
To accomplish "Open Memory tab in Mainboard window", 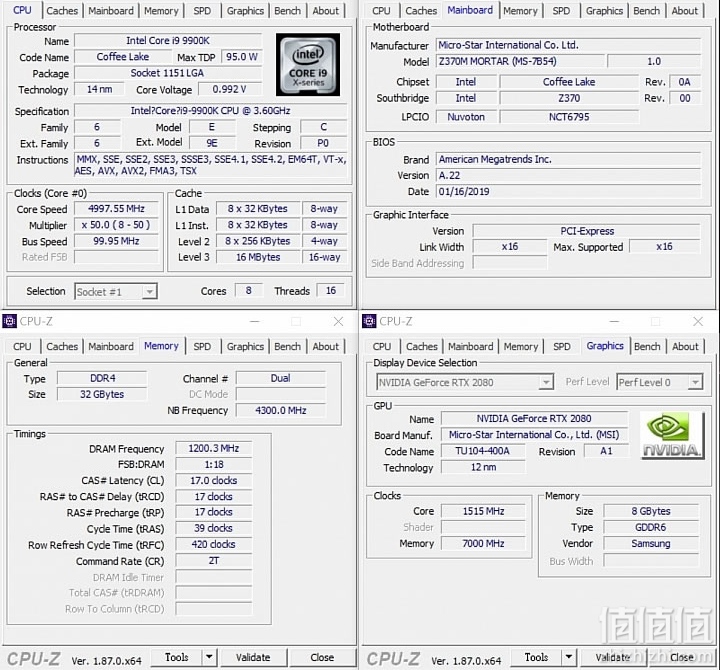I will tap(520, 11).
